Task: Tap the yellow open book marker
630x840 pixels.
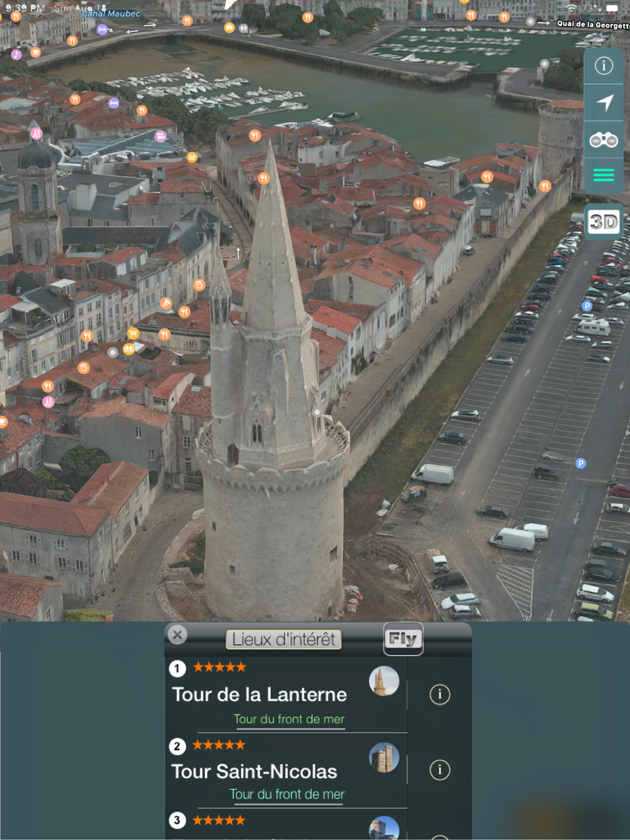Action: [129, 348]
